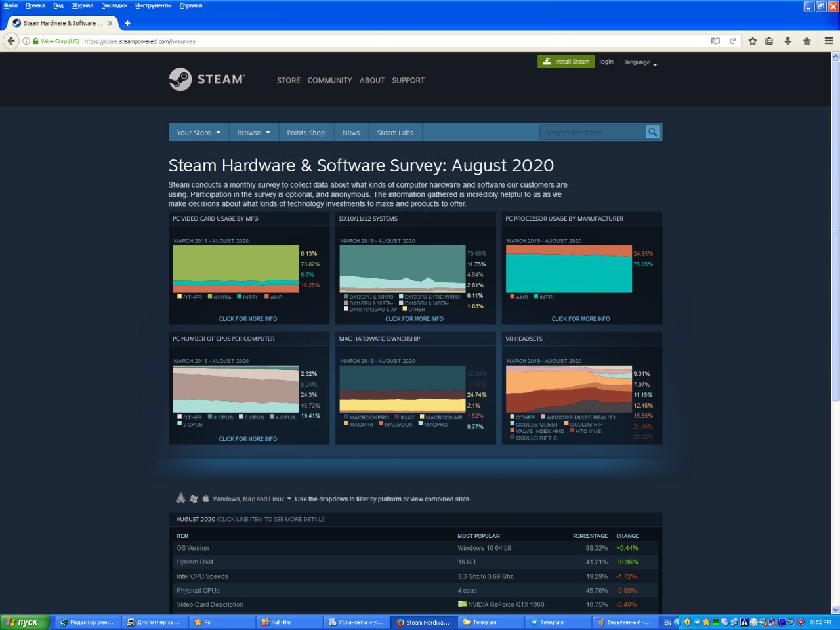Go to the browser home page icon
This screenshot has width=840, height=630.
(x=807, y=41)
